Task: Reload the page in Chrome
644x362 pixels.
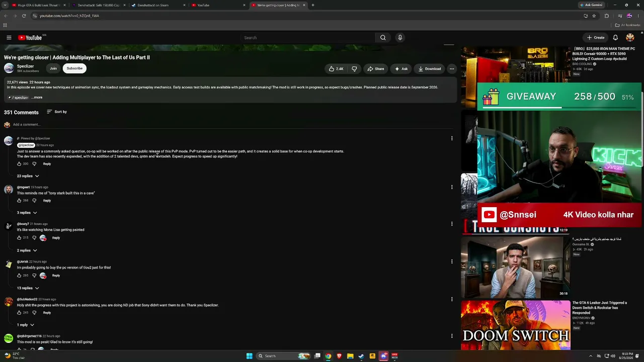Action: [x=24, y=16]
